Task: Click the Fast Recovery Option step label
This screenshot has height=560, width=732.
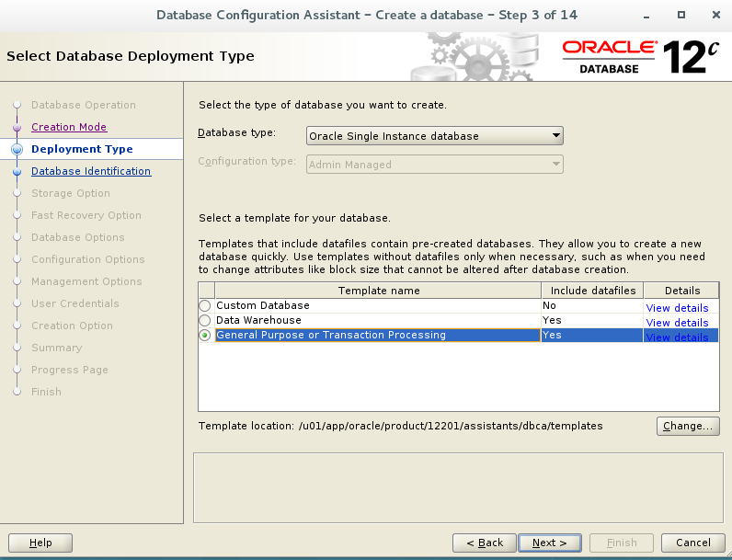Action: click(x=86, y=215)
